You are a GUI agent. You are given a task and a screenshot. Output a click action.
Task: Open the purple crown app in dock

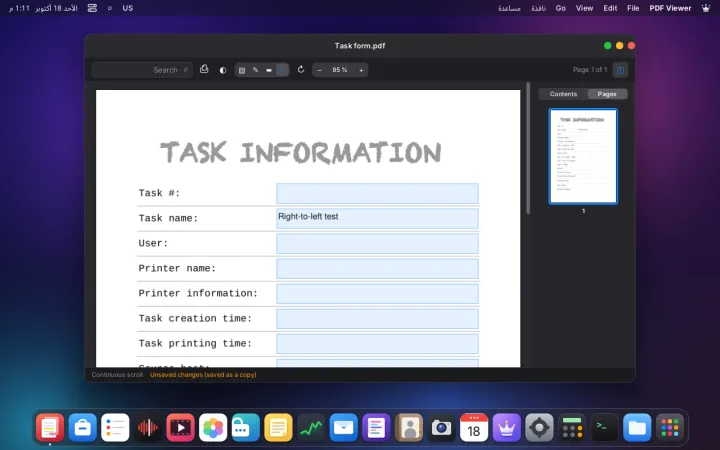click(506, 428)
